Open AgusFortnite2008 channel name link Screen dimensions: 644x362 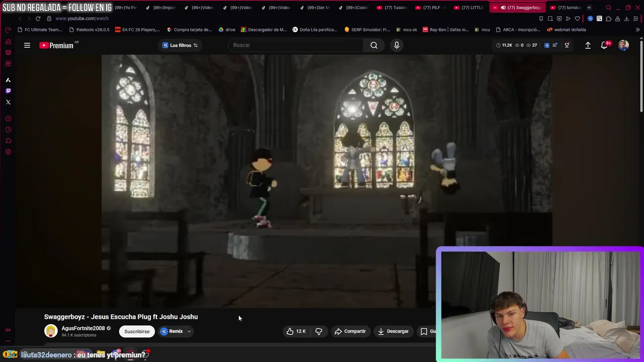tap(83, 328)
